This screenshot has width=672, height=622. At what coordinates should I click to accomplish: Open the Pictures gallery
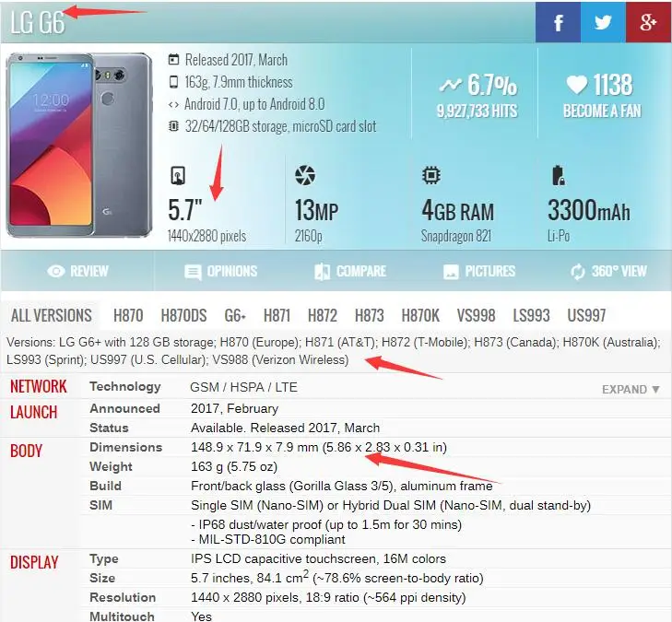coord(479,271)
